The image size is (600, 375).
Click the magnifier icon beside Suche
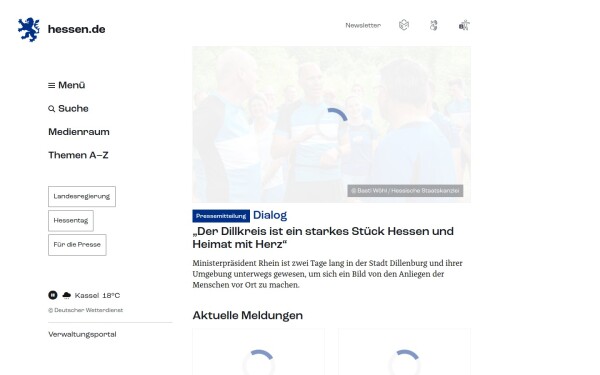coord(51,109)
